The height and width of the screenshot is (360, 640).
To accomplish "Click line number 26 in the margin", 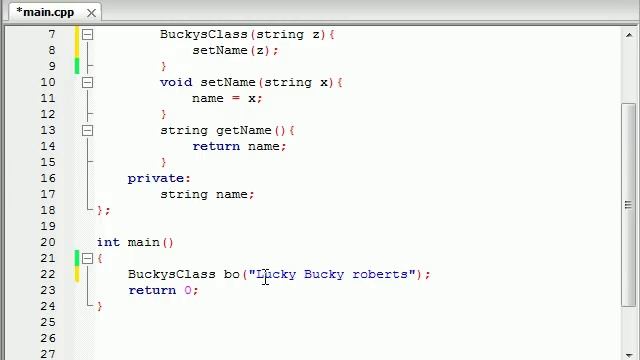I will click(x=48, y=338).
